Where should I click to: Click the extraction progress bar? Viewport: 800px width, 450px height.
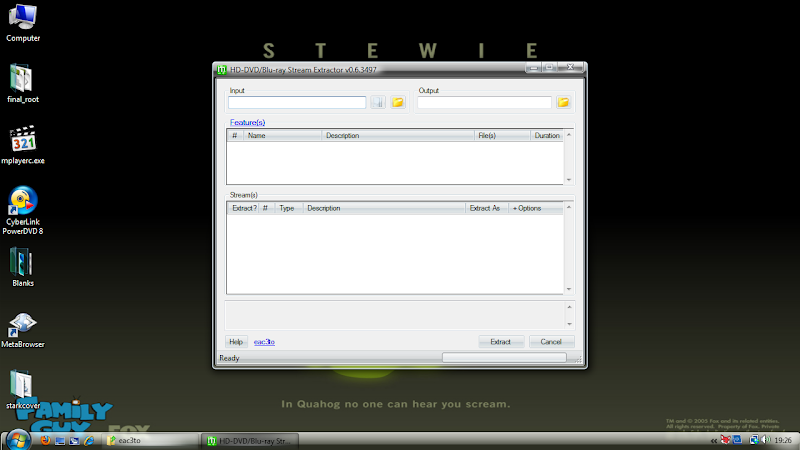click(x=504, y=358)
